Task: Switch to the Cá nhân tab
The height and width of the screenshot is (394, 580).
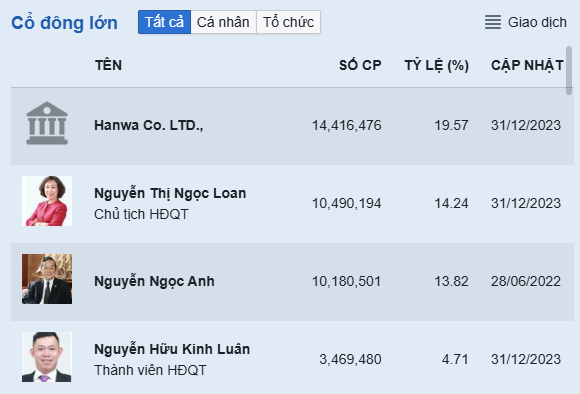Action: point(223,22)
